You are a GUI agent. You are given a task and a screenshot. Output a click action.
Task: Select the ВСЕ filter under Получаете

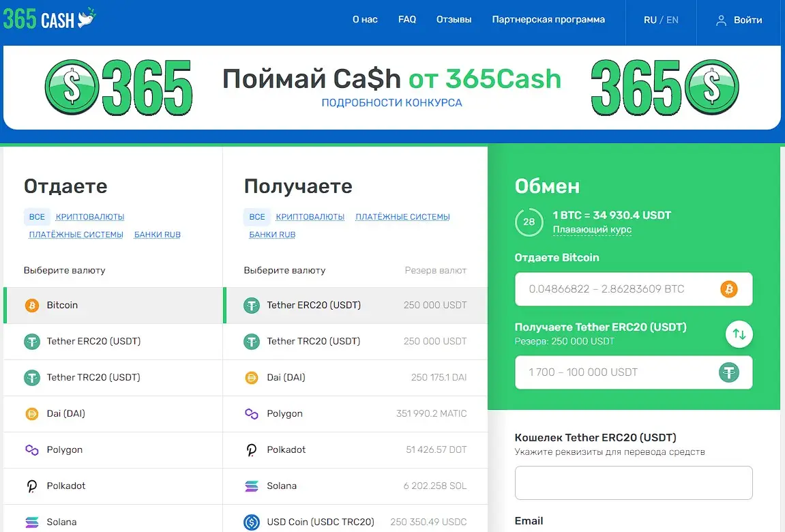[257, 217]
